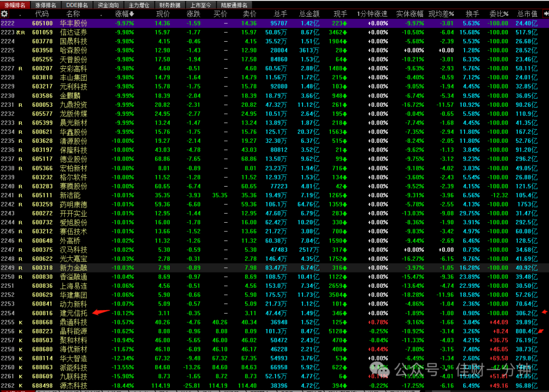This screenshot has width=549, height=392.
Task: Sort by the 总市值 column header
Action: (527, 14)
